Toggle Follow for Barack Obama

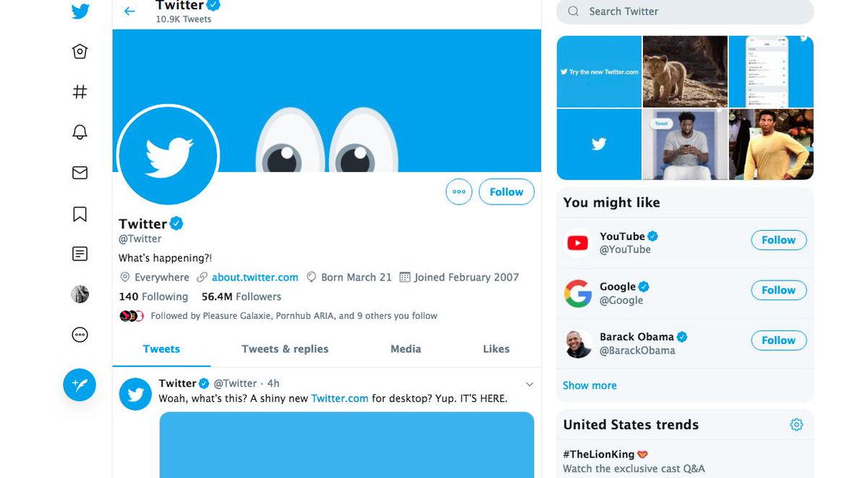click(778, 341)
